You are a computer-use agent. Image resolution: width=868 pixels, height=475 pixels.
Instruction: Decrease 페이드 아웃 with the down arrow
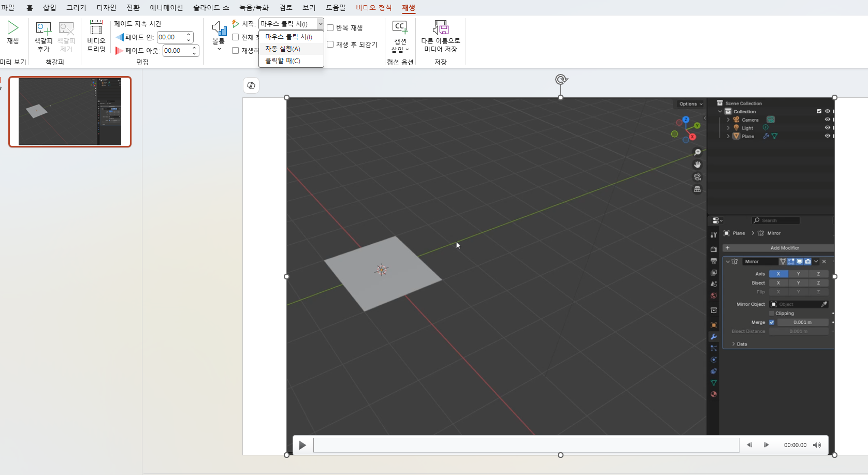pyautogui.click(x=195, y=54)
